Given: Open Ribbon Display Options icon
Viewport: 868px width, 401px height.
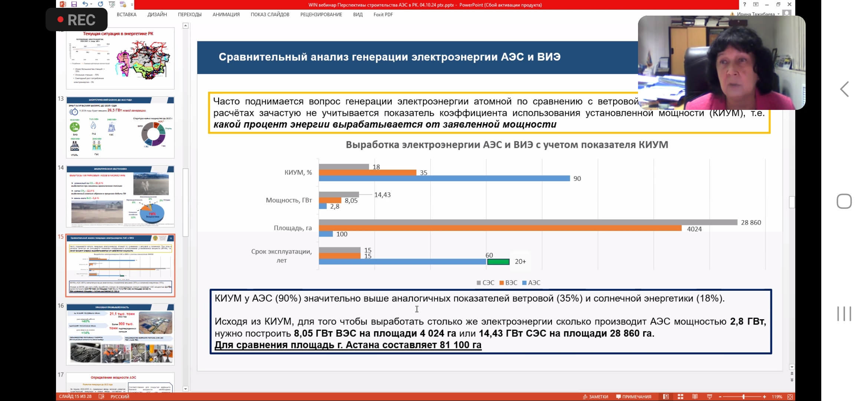Looking at the screenshot, I should [756, 4].
